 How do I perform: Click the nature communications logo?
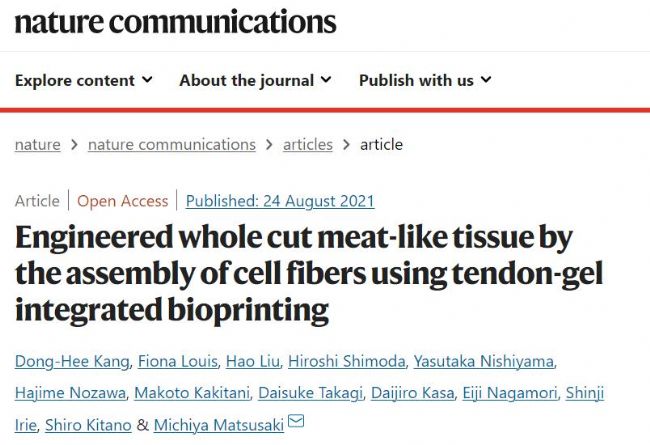(x=175, y=23)
